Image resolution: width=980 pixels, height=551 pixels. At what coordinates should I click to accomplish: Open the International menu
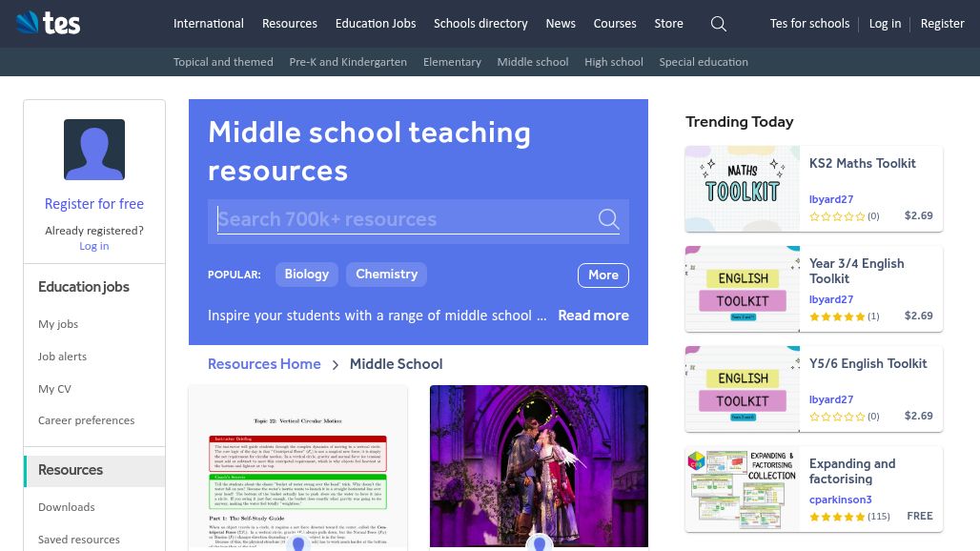(x=209, y=24)
